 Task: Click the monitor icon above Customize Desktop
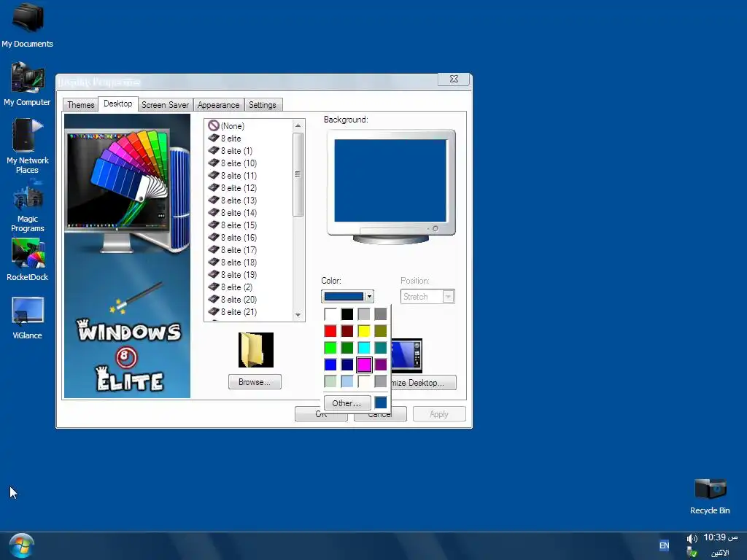tap(406, 356)
